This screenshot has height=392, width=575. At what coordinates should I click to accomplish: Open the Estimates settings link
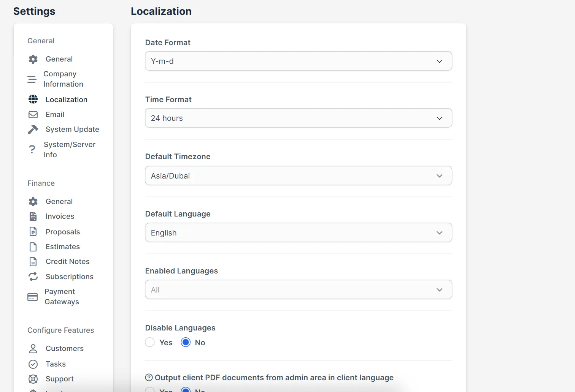(63, 247)
